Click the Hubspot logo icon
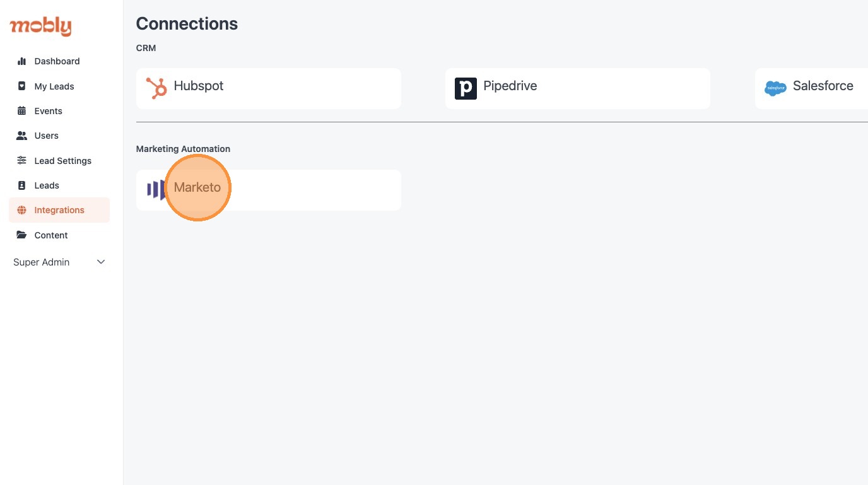 coord(156,88)
